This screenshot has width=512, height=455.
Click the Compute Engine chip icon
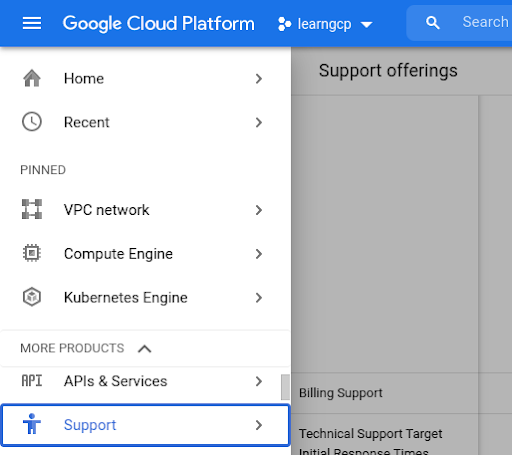32,253
